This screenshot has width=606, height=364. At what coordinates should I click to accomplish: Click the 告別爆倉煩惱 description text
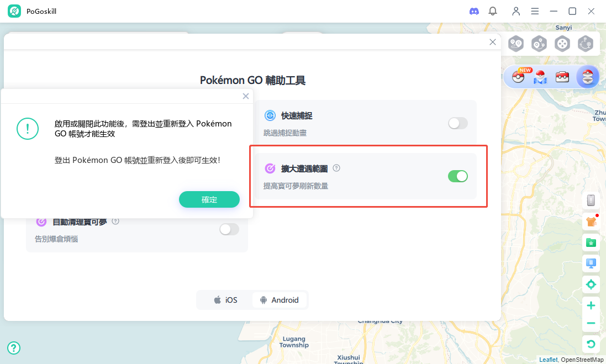click(x=56, y=239)
